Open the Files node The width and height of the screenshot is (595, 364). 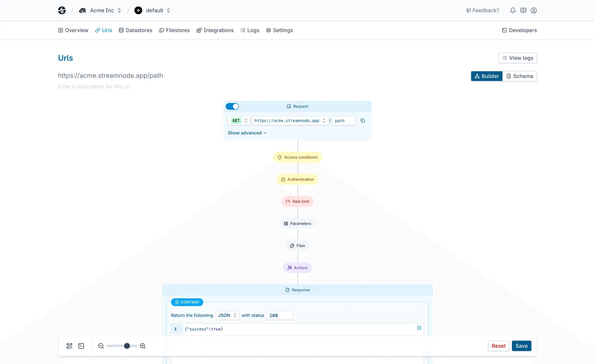coord(297,246)
